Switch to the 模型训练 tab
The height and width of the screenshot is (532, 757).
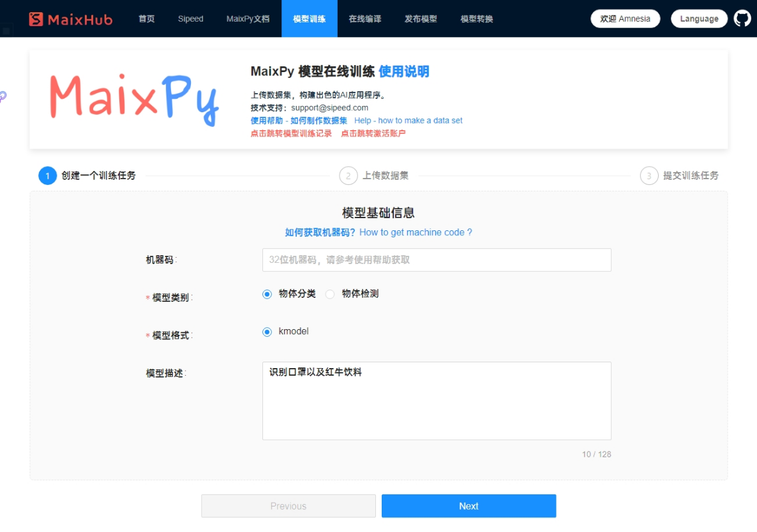click(x=309, y=18)
